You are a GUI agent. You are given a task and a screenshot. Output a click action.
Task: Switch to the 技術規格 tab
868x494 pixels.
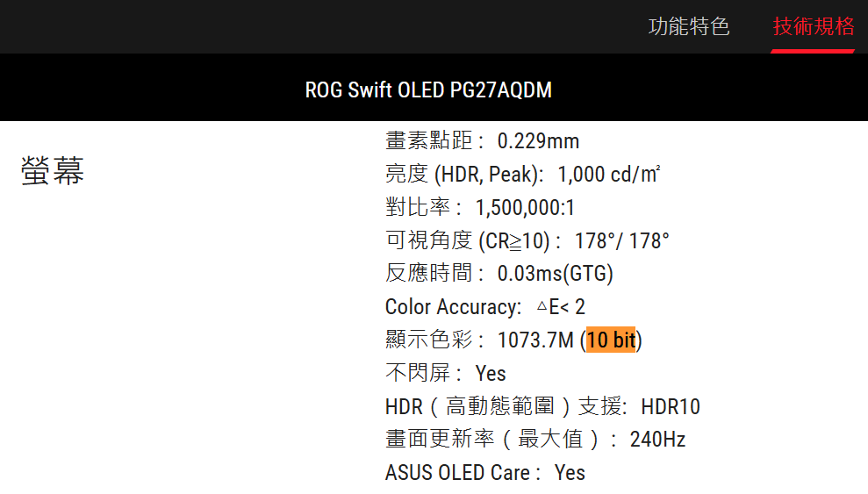click(x=813, y=26)
